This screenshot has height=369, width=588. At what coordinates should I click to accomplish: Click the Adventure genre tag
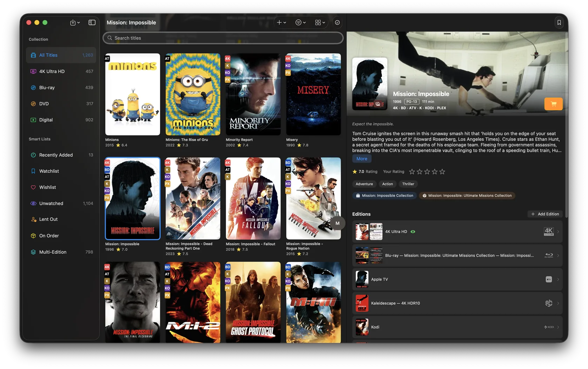[x=364, y=184]
